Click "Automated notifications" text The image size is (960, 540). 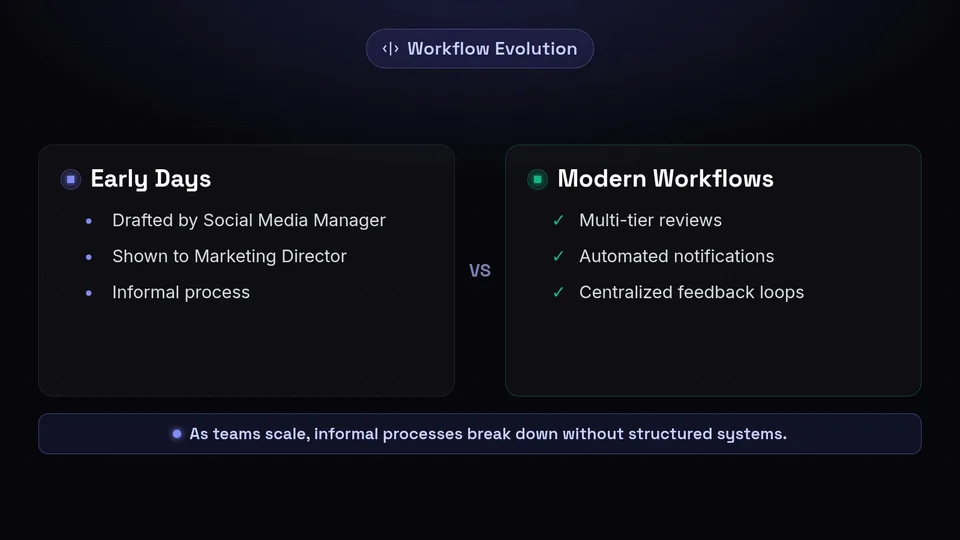tap(677, 256)
